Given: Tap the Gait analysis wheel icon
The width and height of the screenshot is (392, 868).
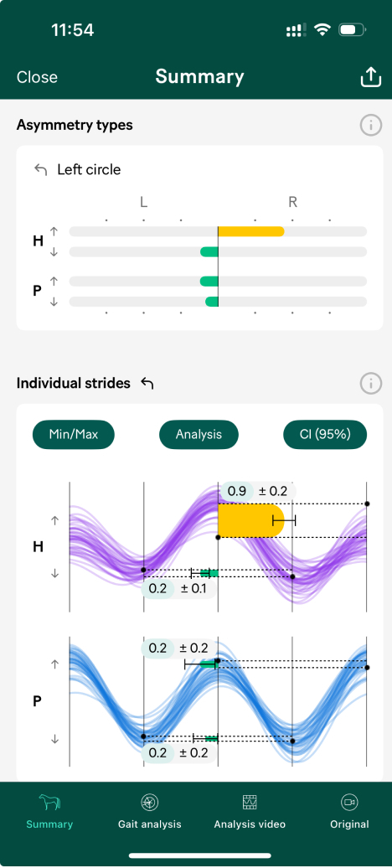Looking at the screenshot, I should point(149,802).
